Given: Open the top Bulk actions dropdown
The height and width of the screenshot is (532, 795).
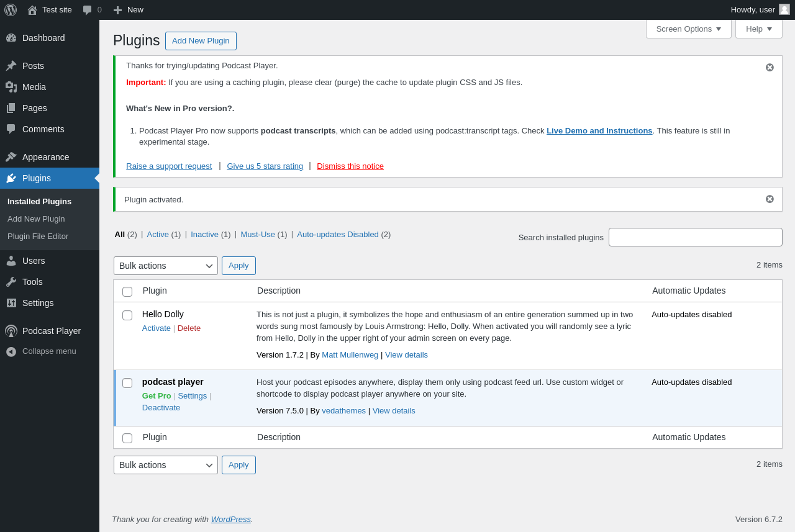Looking at the screenshot, I should coord(165,266).
